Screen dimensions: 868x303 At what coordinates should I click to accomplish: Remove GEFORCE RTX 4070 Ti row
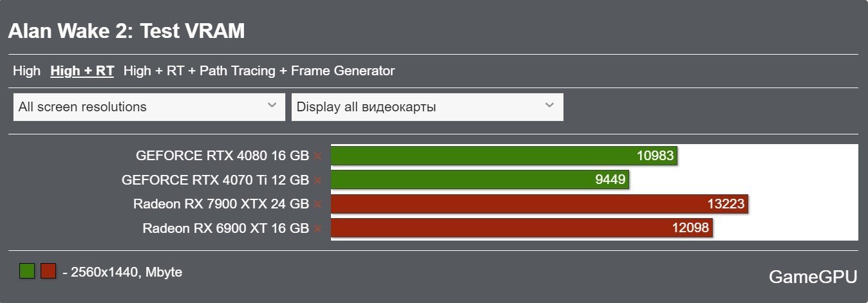pyautogui.click(x=317, y=180)
